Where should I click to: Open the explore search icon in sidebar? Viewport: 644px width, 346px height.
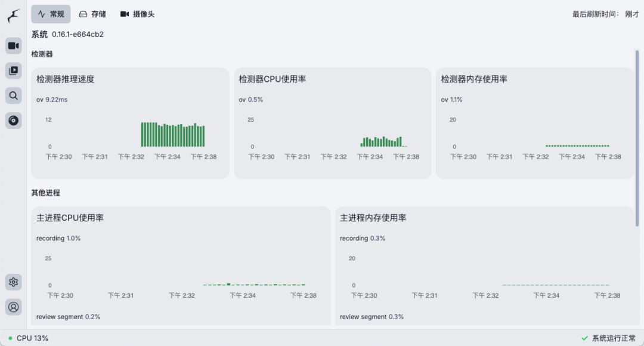click(x=14, y=95)
